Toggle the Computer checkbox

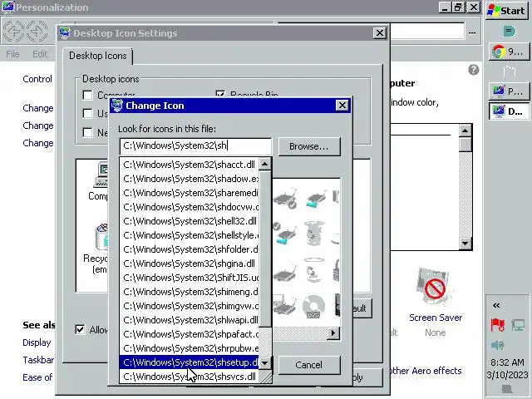[x=87, y=95]
